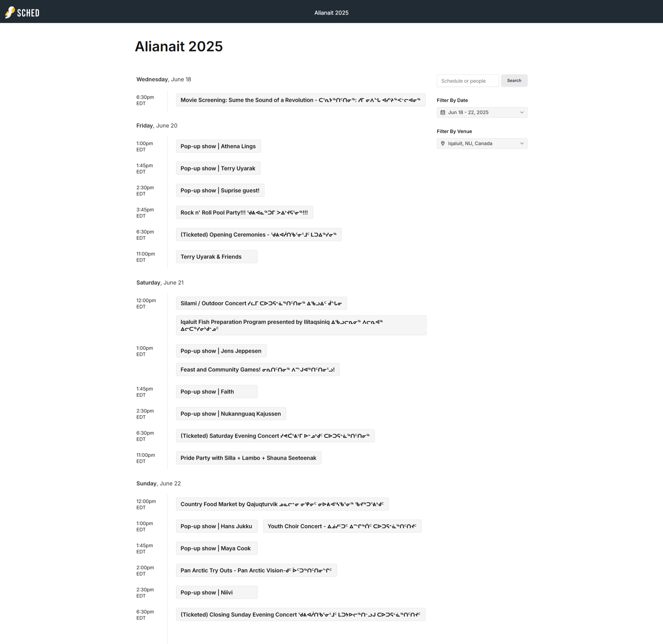Image resolution: width=663 pixels, height=644 pixels.
Task: Open the Rock n' Roll Pool Party event
Action: [244, 212]
